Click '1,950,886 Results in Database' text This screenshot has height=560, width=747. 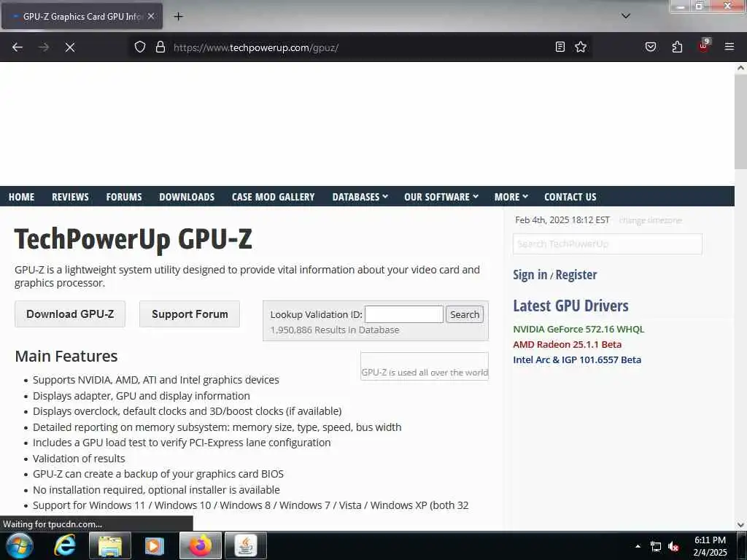tap(335, 330)
